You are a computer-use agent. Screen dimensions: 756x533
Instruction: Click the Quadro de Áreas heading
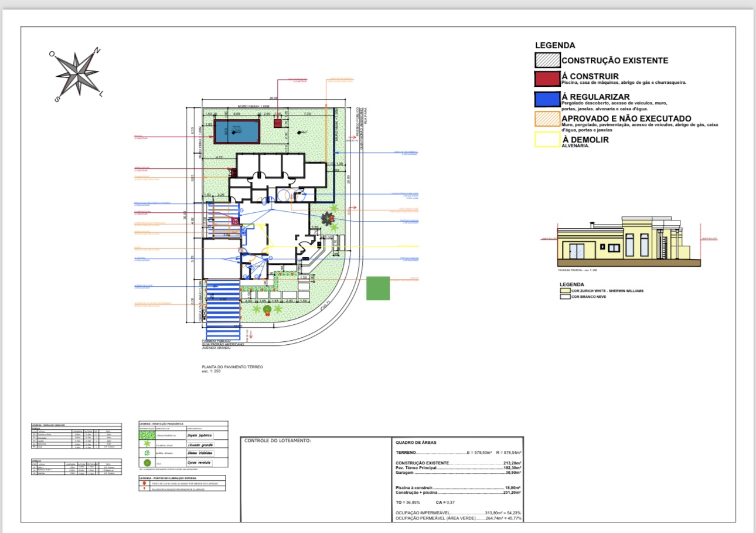pos(416,443)
